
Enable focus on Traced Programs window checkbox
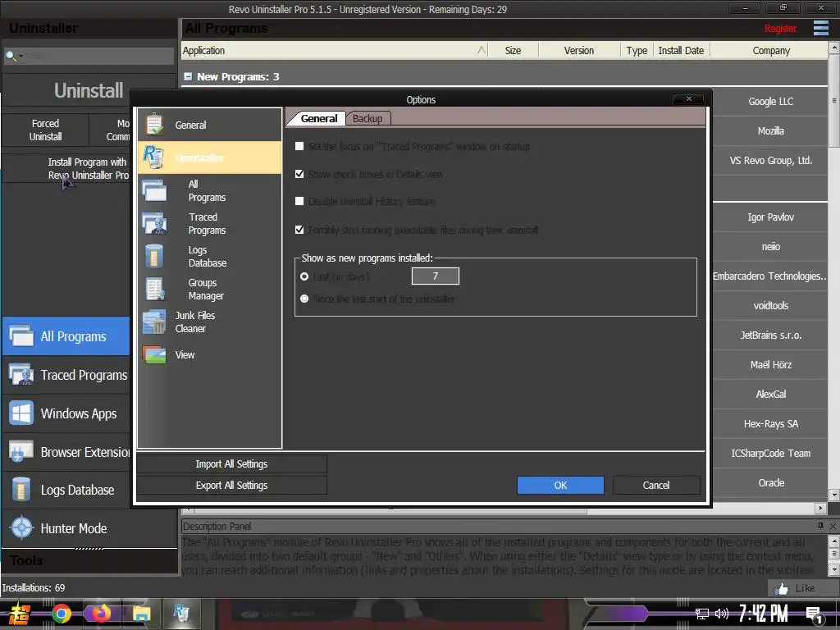[299, 146]
